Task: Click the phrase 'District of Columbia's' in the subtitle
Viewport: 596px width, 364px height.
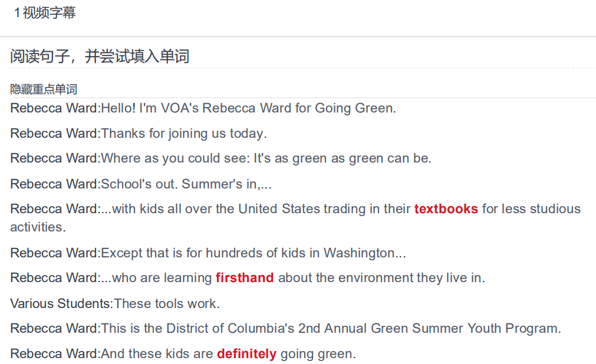Action: pos(230,328)
